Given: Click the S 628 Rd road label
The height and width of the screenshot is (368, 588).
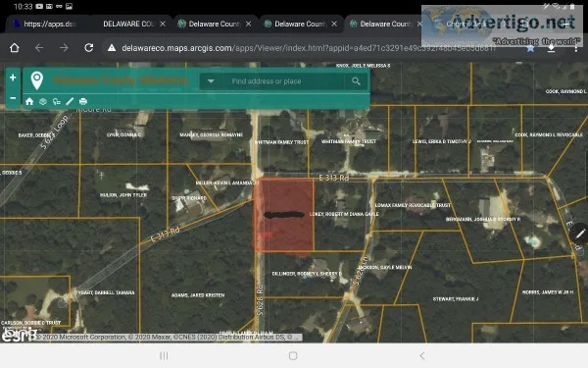Looking at the screenshot, I should click(261, 299).
